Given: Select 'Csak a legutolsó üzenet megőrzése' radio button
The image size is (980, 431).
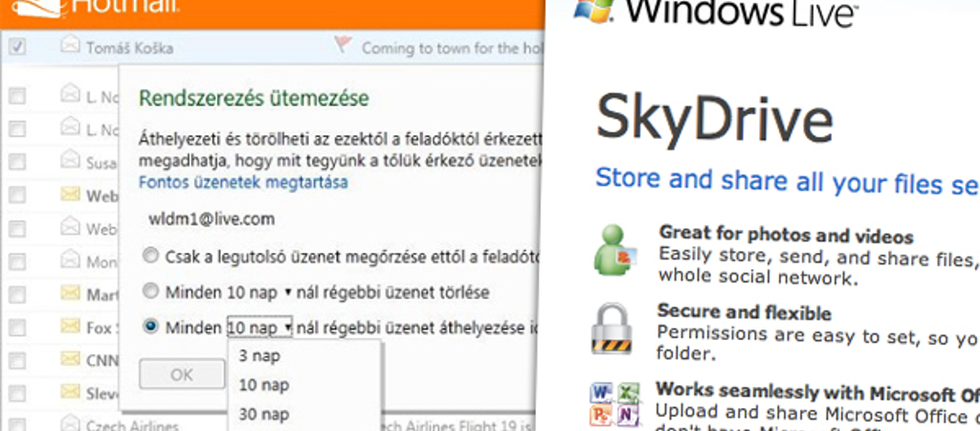Looking at the screenshot, I should tap(150, 256).
